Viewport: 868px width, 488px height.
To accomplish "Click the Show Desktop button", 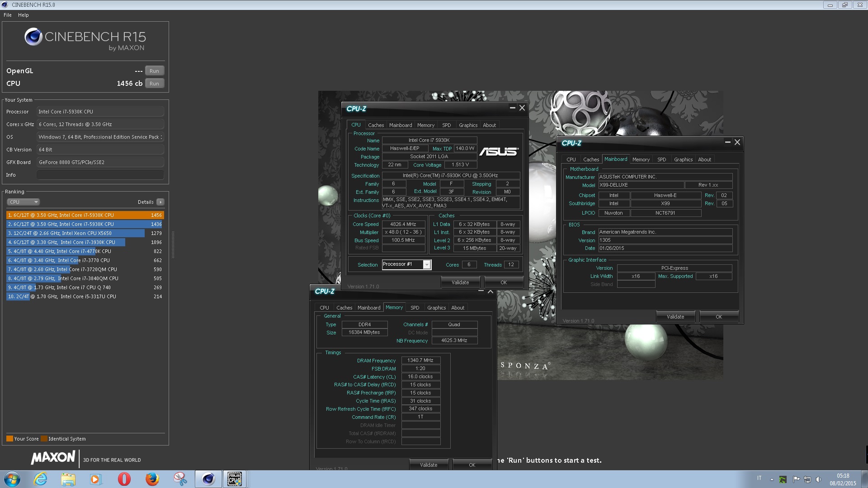I will click(864, 479).
